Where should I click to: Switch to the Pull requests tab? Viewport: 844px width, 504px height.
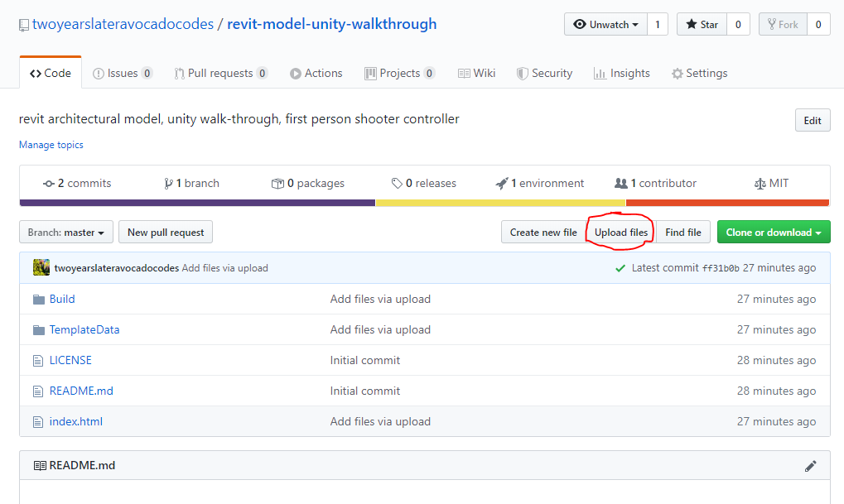(220, 73)
